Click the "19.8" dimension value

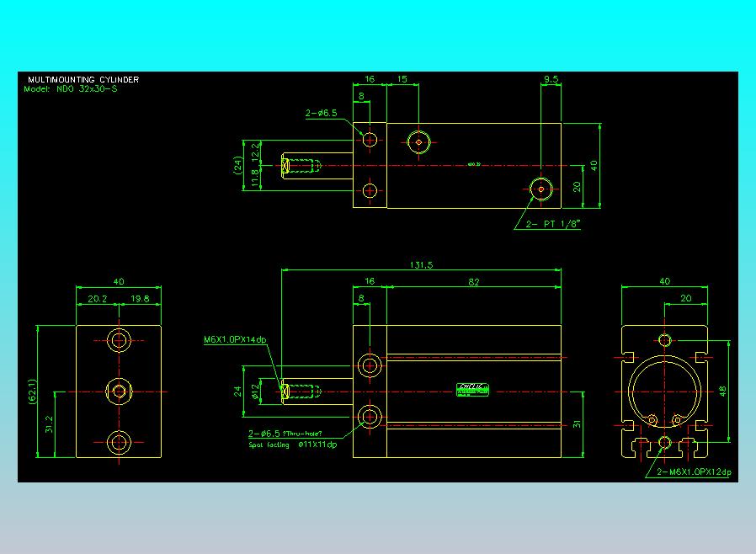click(140, 299)
